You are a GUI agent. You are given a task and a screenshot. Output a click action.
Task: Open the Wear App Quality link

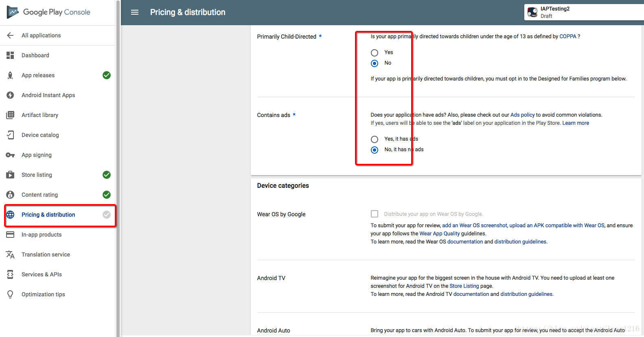coord(440,234)
